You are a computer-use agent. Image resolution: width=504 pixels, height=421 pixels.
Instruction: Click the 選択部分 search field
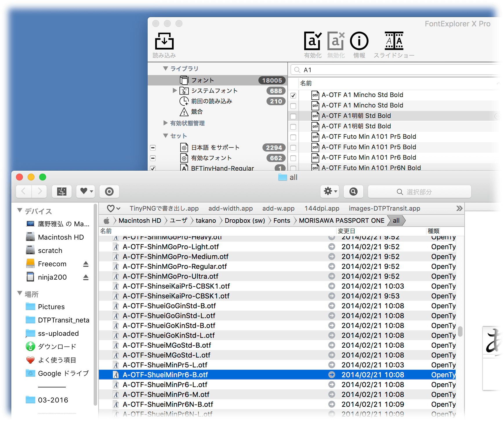(419, 192)
